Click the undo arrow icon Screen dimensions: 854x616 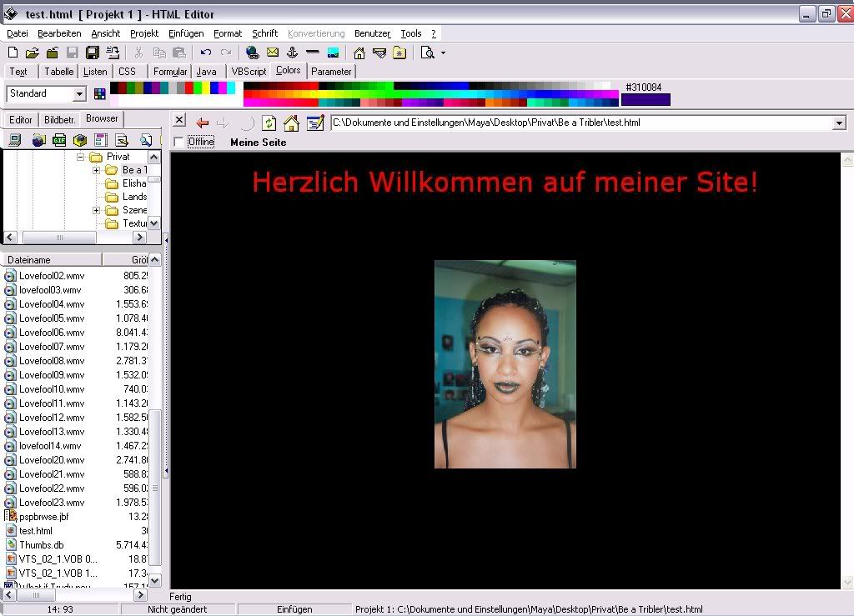[x=206, y=53]
